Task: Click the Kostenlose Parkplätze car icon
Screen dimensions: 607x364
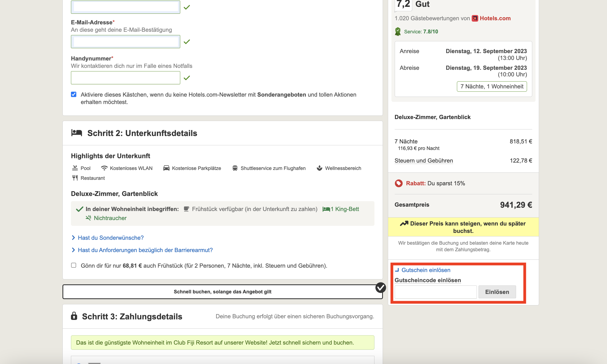Action: [x=166, y=168]
